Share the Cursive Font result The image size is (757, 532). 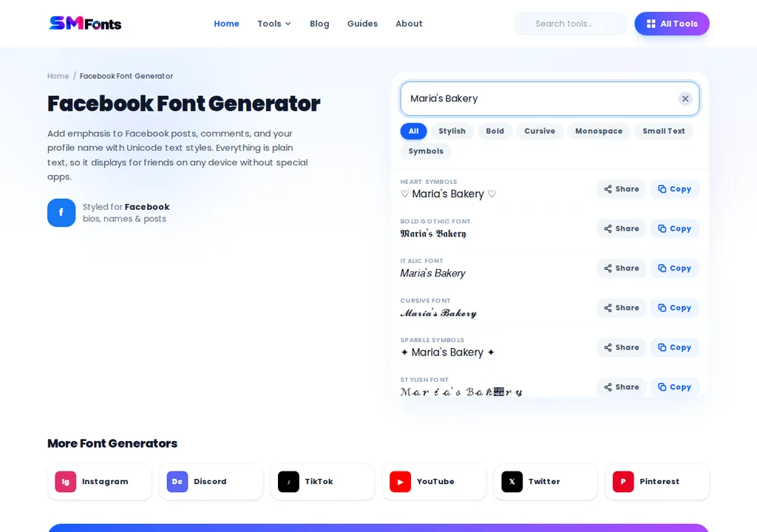(621, 308)
